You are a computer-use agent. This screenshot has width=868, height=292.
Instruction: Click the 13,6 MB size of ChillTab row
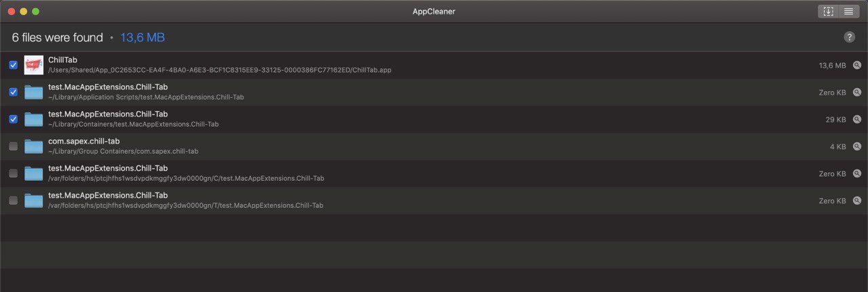click(x=832, y=65)
